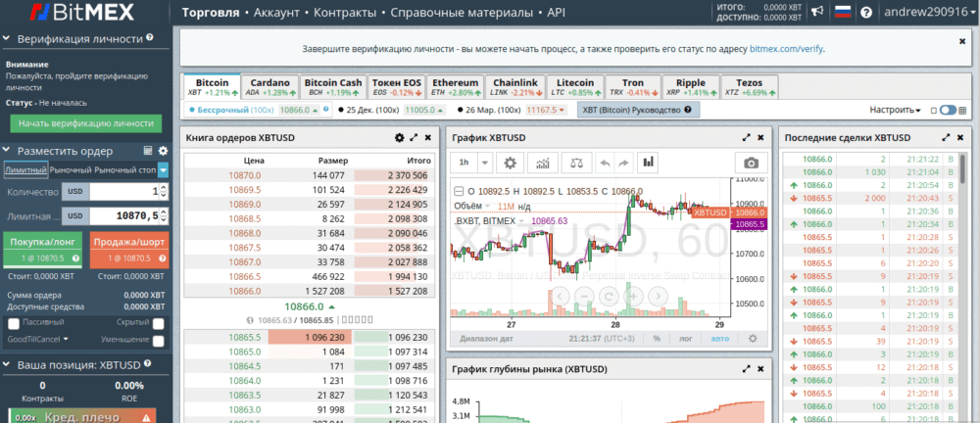Toggle the layout switch beside Настроить
Image resolution: width=980 pixels, height=423 pixels.
(947, 111)
